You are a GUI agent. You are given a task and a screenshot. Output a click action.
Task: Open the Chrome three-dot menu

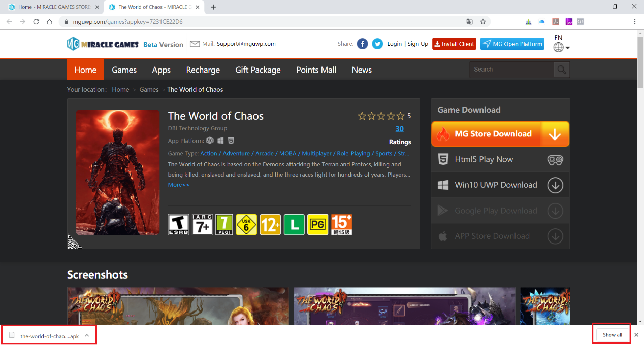click(635, 22)
